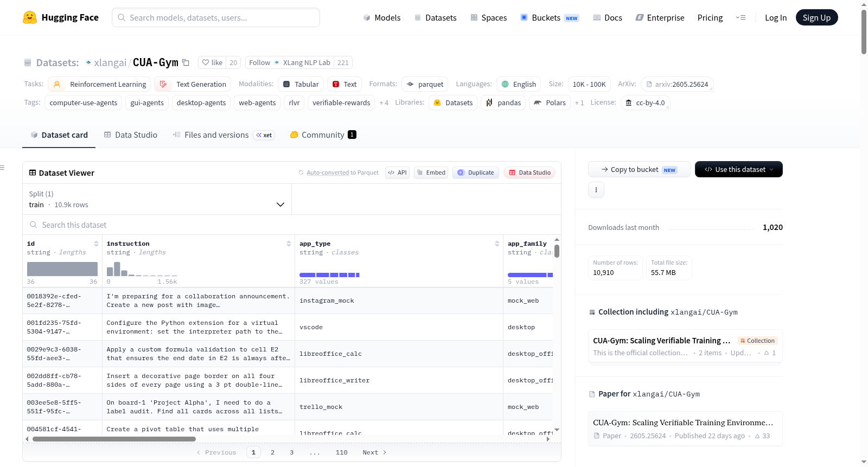Open the API code icon button
The height and width of the screenshot is (467, 868).
click(397, 172)
